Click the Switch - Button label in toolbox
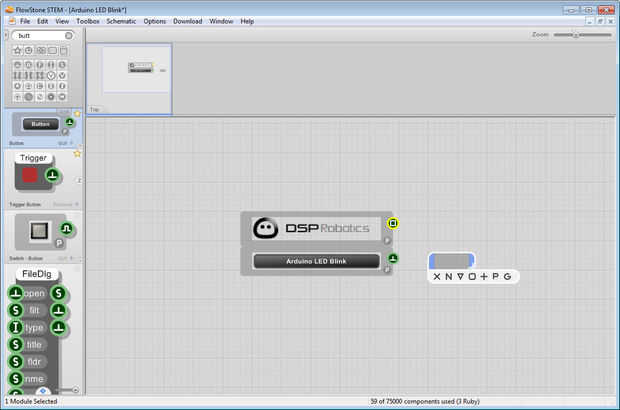This screenshot has height=410, width=620. point(26,258)
